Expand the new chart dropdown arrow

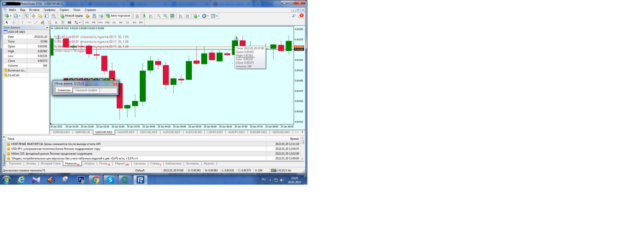10,16
